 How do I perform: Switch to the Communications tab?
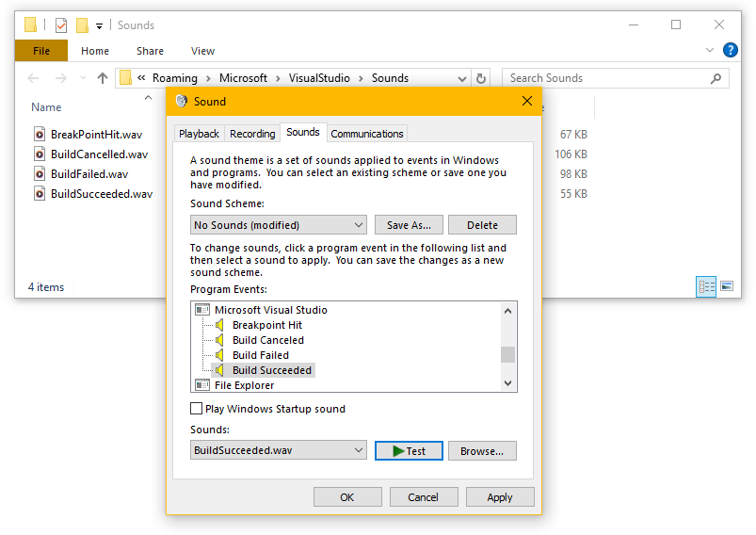(367, 134)
